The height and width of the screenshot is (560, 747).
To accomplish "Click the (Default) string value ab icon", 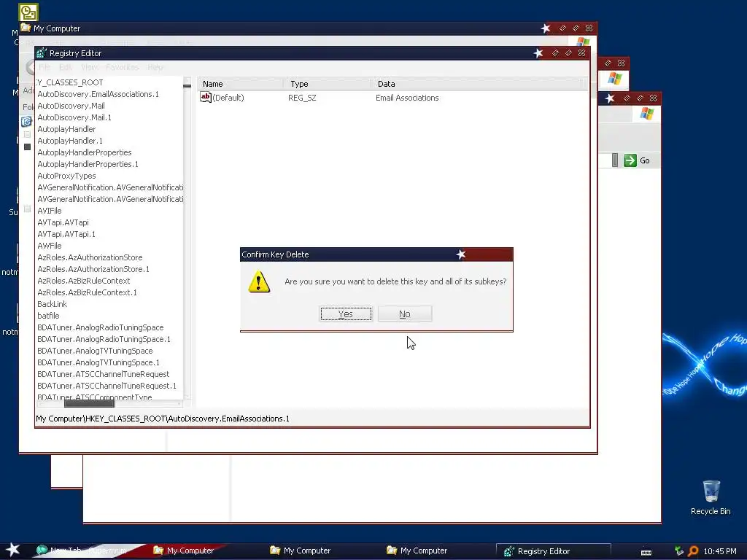I will coord(205,97).
